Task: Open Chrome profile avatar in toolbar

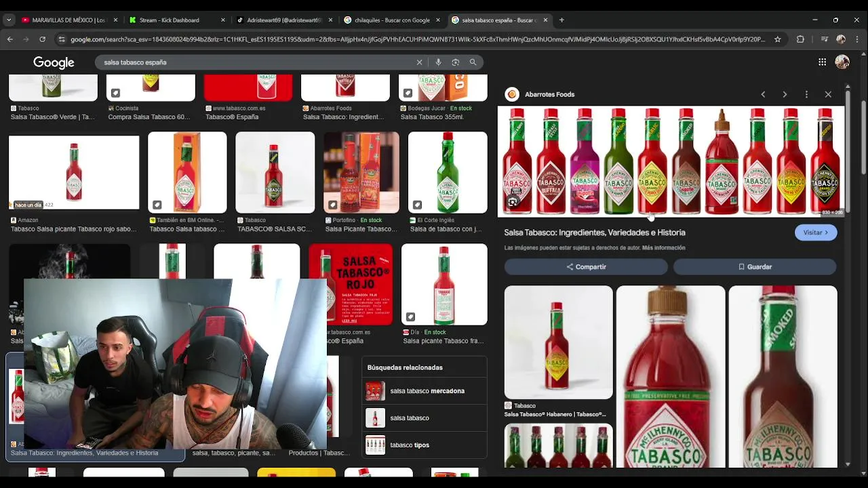Action: (x=841, y=39)
